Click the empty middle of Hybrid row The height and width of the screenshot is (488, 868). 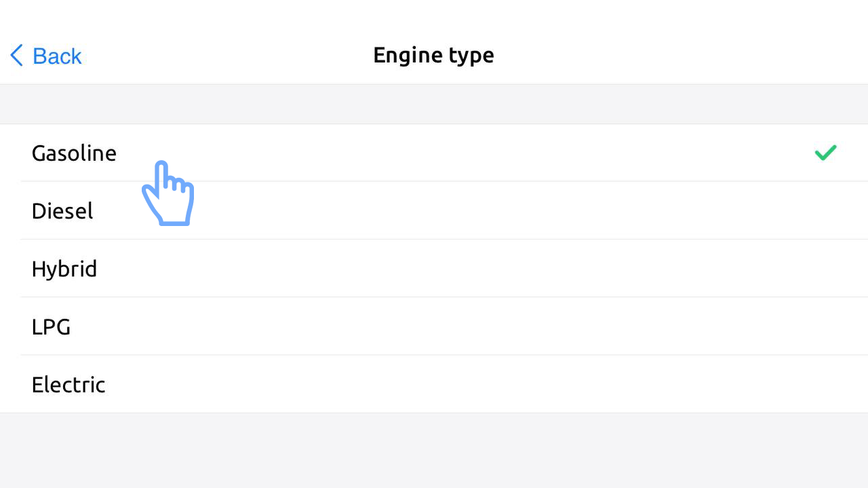point(434,269)
